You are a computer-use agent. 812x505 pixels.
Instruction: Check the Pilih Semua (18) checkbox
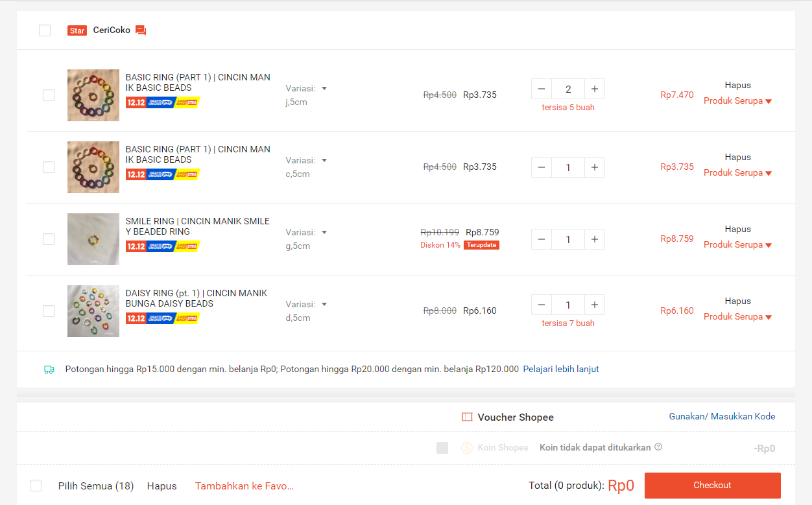36,486
